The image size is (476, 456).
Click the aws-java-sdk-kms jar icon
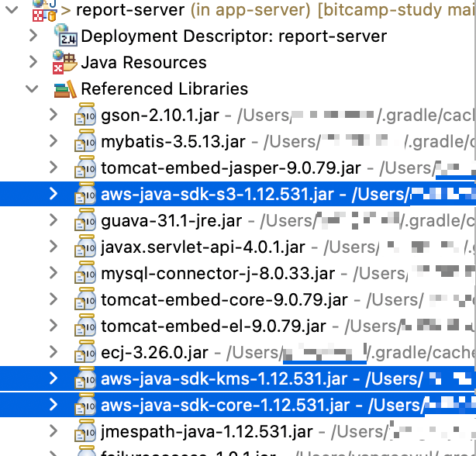[85, 378]
